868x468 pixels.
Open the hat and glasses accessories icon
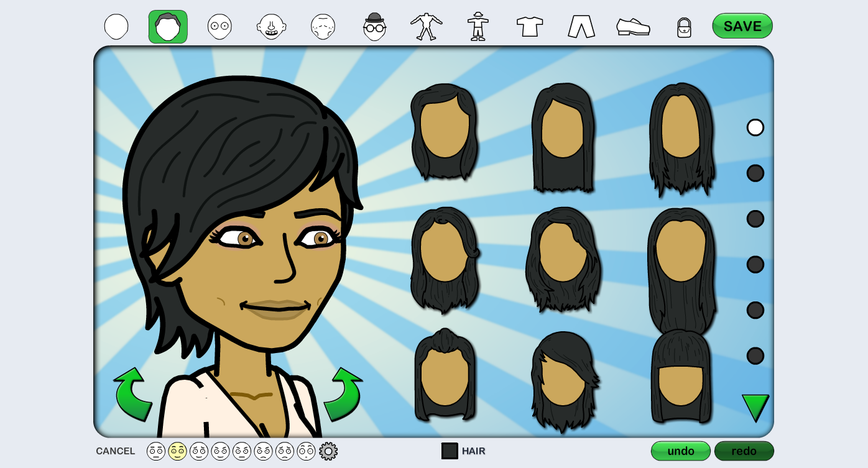(x=374, y=27)
